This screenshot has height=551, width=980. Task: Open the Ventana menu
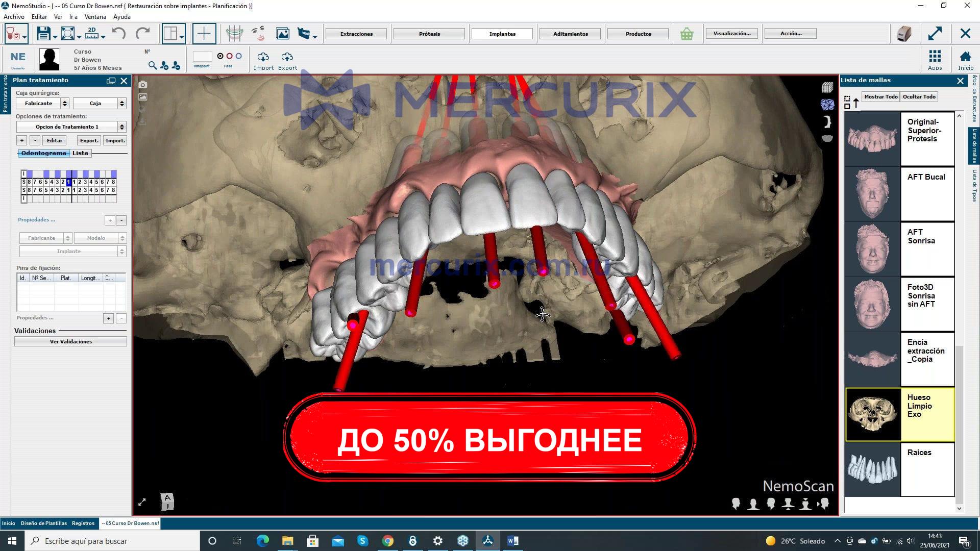coord(95,17)
